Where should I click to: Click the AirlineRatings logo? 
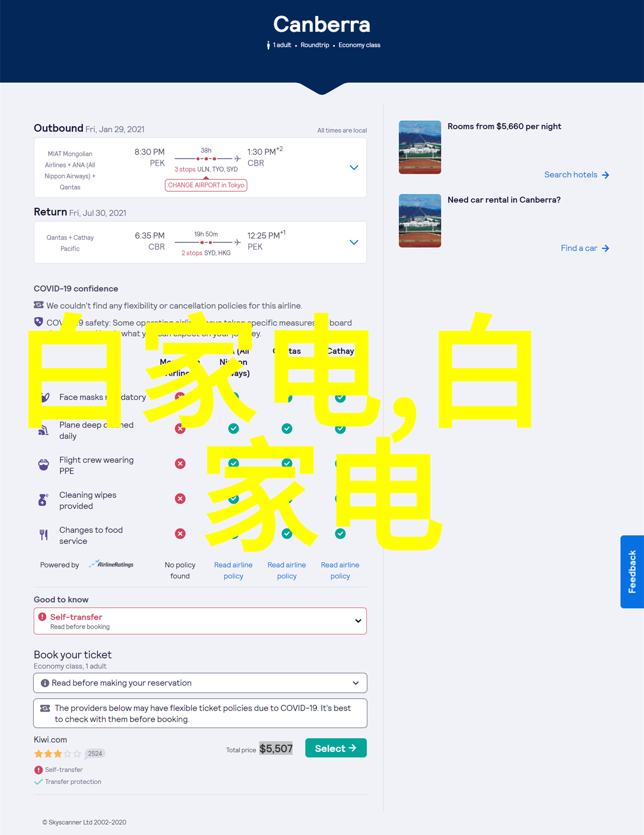click(111, 564)
